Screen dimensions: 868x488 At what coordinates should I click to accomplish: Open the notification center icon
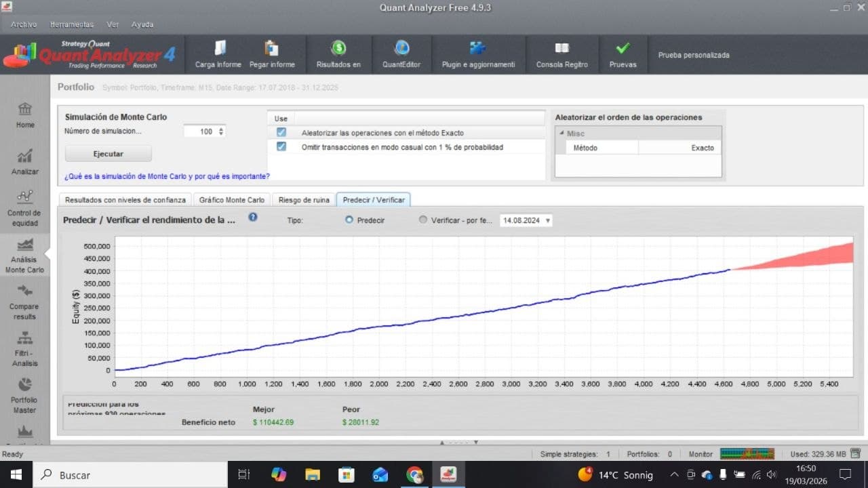pos(845,474)
